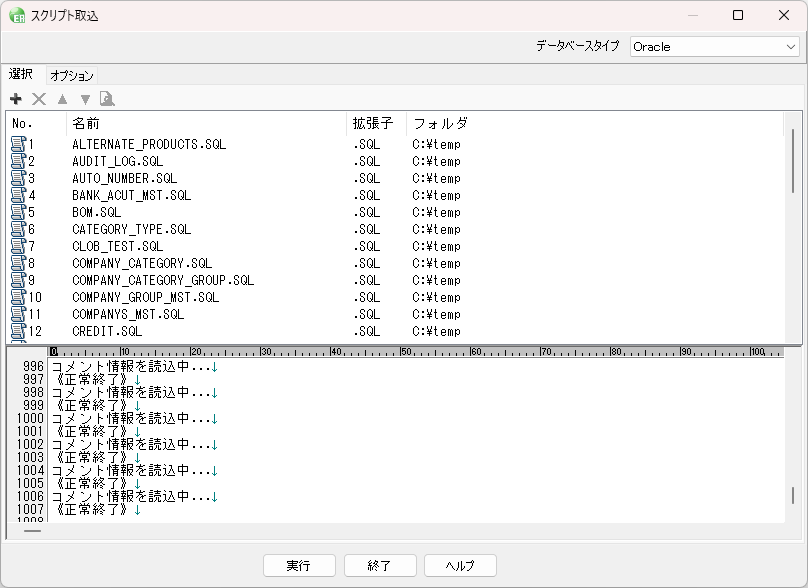Viewport: 808px width, 588px height.
Task: Click log line 1000 text
Action: pyautogui.click(x=131, y=418)
